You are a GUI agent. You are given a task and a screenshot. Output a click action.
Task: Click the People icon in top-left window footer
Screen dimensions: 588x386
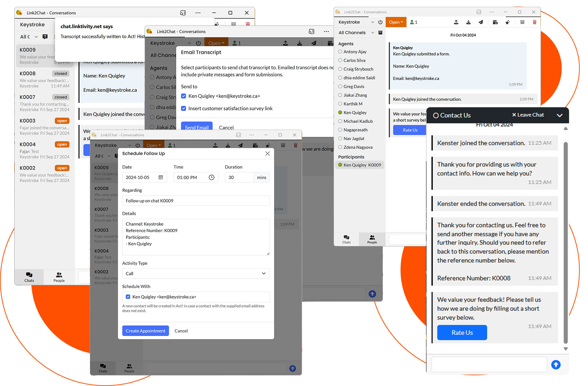tap(59, 277)
